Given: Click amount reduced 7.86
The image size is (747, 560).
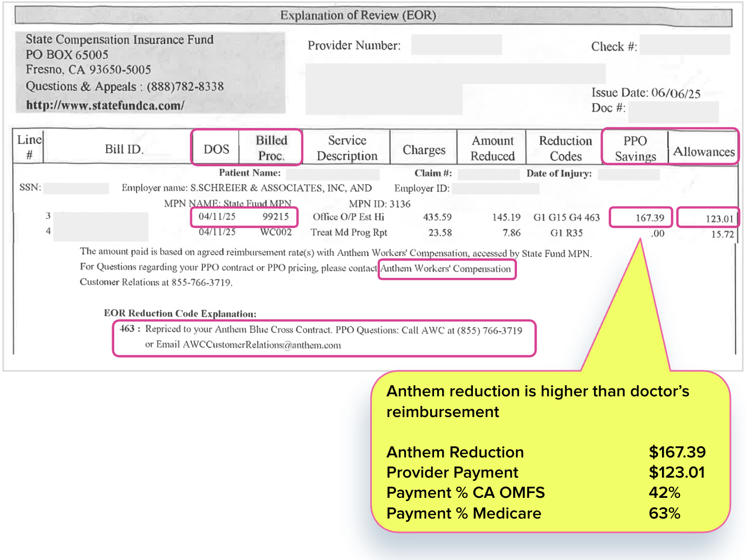Looking at the screenshot, I should click(512, 233).
